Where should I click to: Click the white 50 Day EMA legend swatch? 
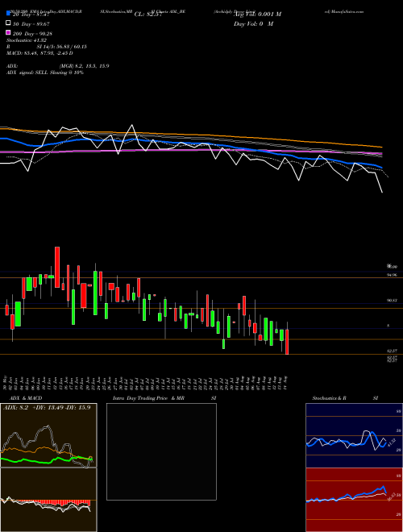9,23
